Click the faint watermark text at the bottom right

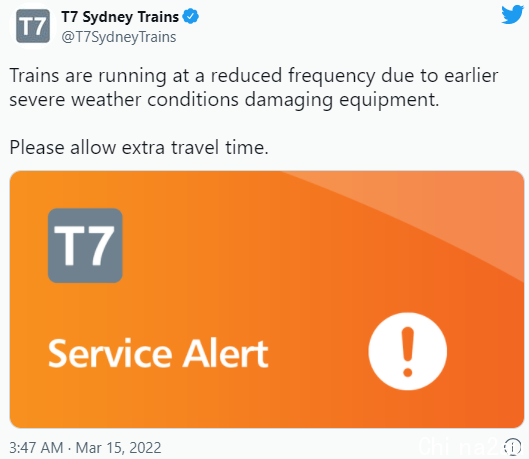467,446
